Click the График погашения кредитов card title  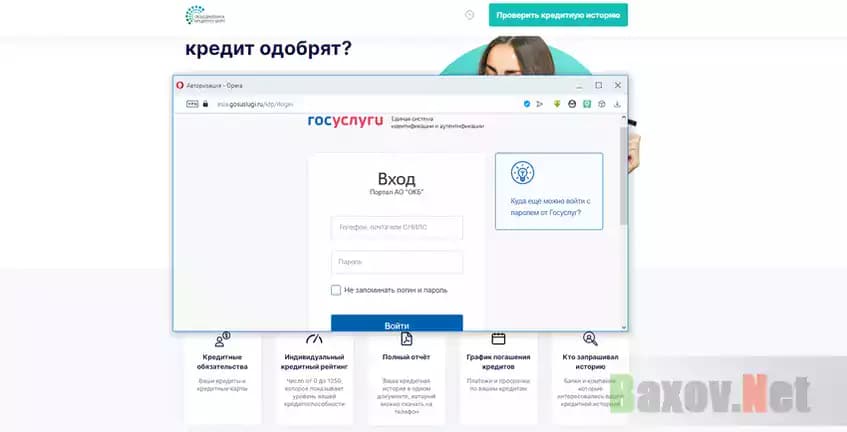point(498,362)
